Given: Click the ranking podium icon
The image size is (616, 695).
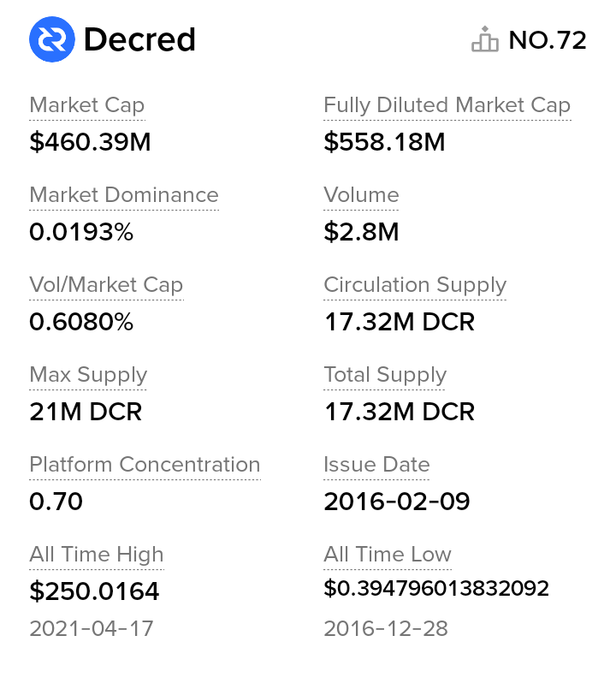Looking at the screenshot, I should (484, 40).
